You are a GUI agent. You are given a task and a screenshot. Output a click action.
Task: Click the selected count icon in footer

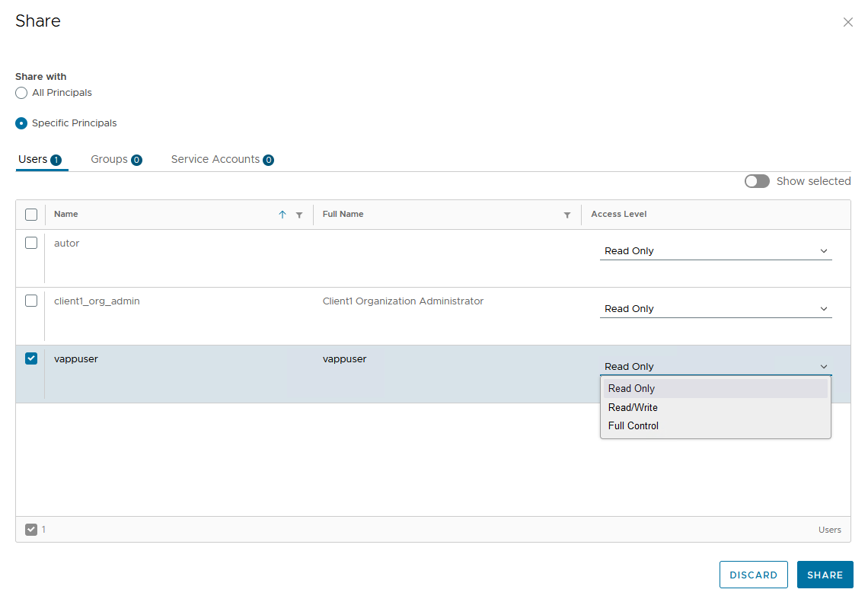(31, 530)
